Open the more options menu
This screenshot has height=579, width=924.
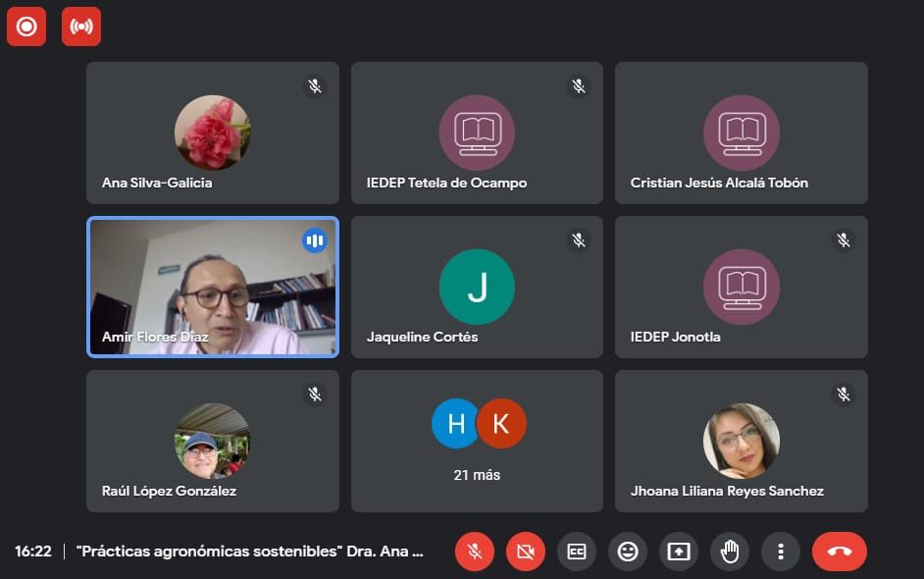[781, 552]
